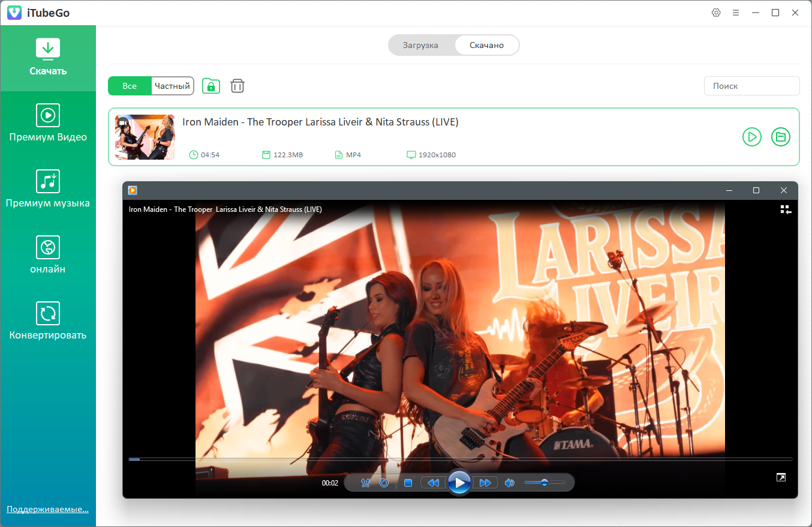Click the green private-folder lock icon
Viewport: 812px width, 527px height.
coord(210,86)
